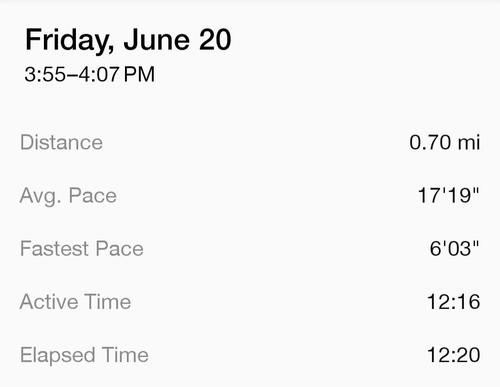Tap the number 20 in the header
The image size is (500, 387).
pos(215,40)
